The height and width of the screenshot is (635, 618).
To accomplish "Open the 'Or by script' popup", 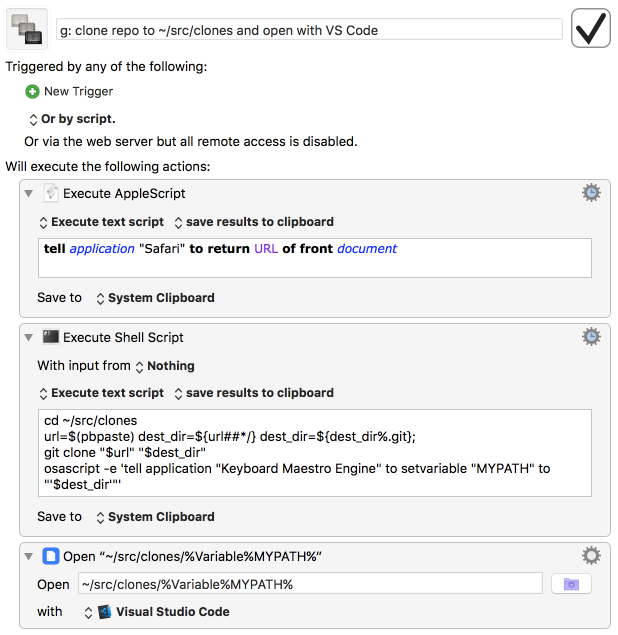I will (x=71, y=118).
